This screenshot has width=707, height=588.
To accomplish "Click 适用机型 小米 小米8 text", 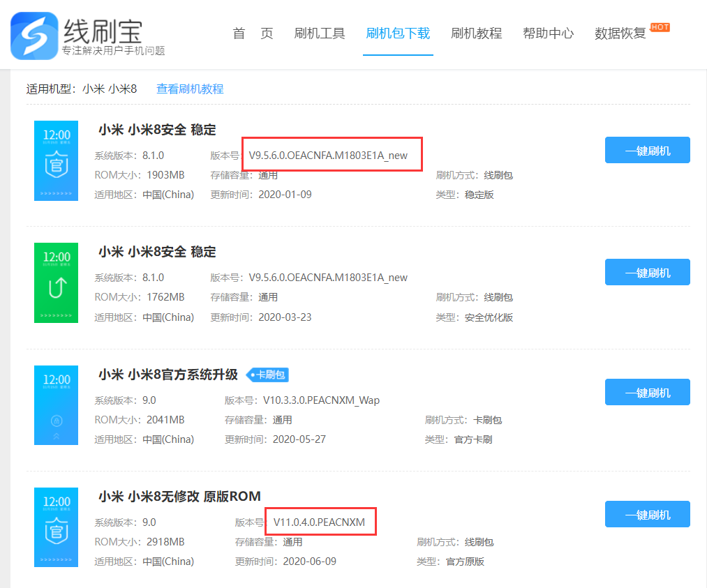I will click(82, 89).
